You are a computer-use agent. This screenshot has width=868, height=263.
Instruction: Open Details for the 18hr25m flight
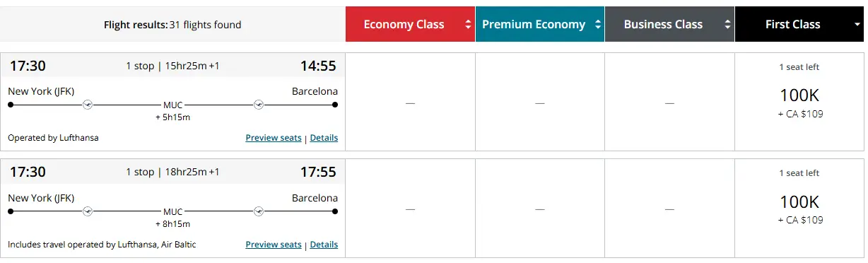[324, 245]
